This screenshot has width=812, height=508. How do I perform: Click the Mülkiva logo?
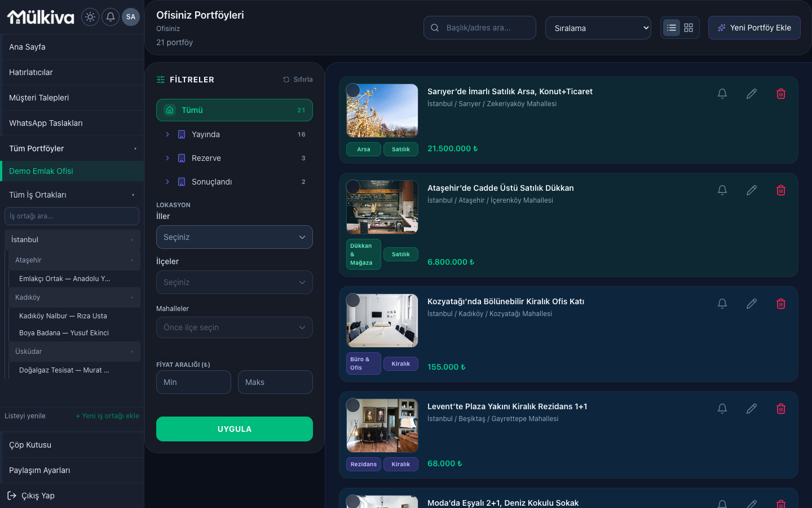point(41,17)
